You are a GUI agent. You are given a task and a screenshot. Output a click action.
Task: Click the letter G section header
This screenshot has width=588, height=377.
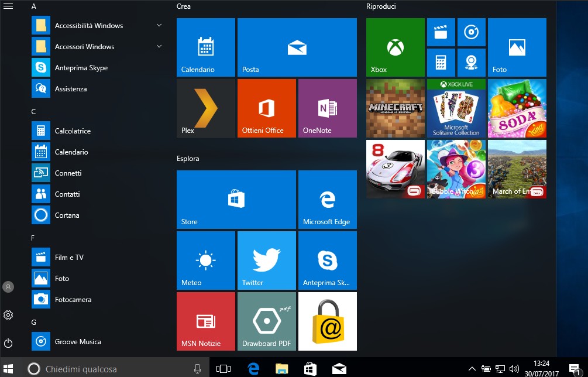coord(34,322)
